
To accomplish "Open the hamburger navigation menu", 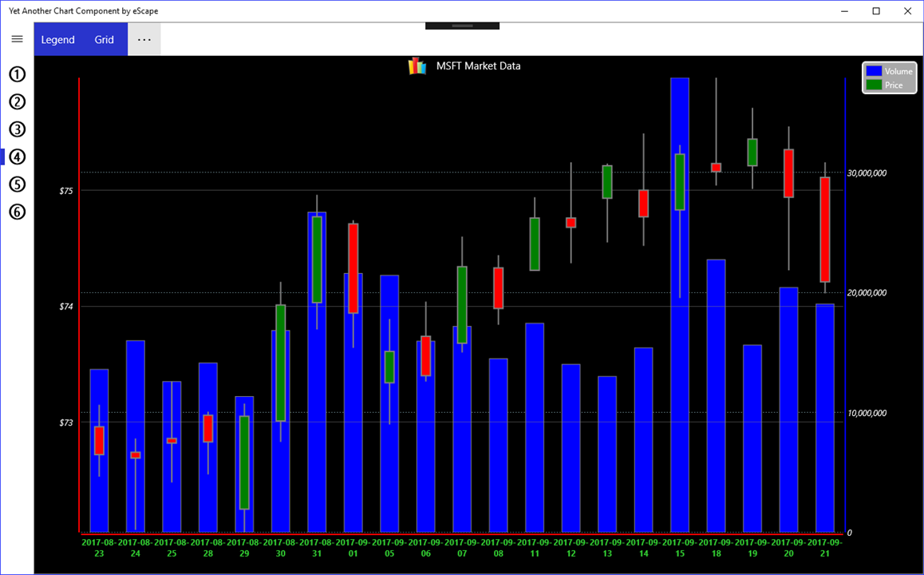I will (17, 39).
